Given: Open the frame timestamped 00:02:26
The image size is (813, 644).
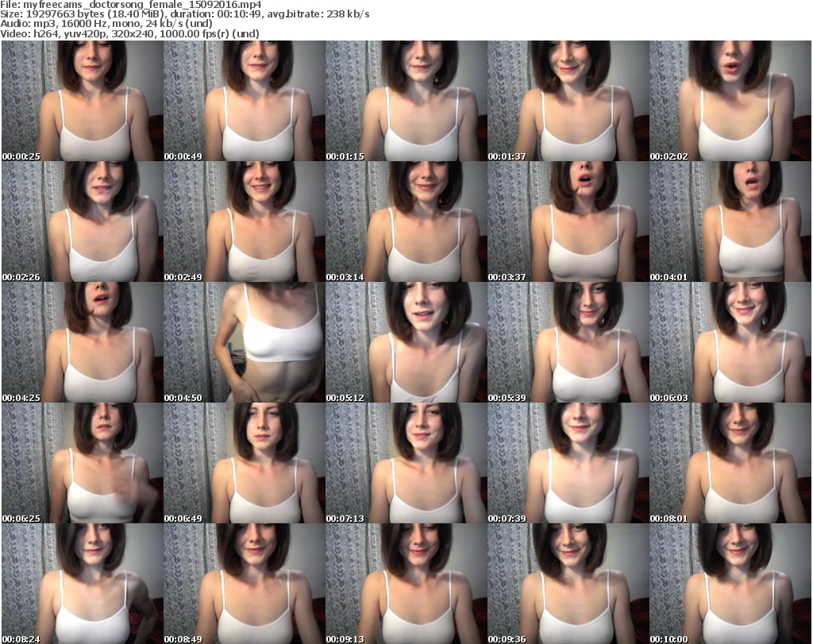Looking at the screenshot, I should point(82,222).
